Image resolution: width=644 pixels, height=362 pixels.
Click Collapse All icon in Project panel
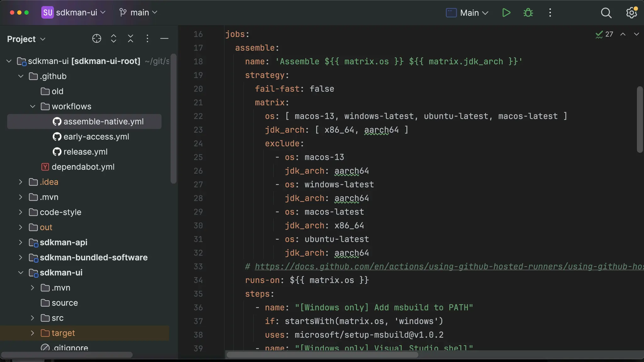[x=130, y=39]
